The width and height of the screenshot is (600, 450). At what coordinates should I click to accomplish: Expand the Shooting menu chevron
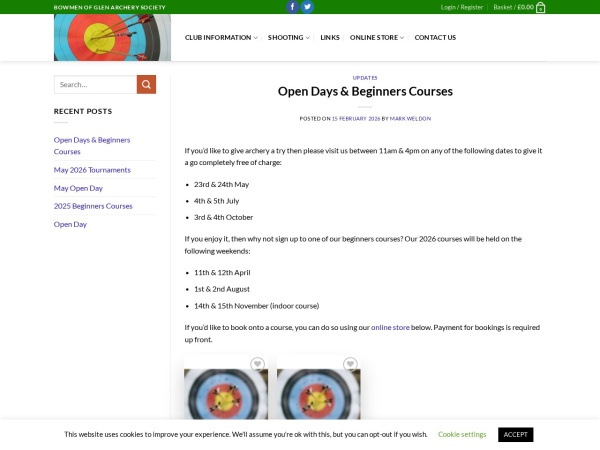[x=307, y=38]
